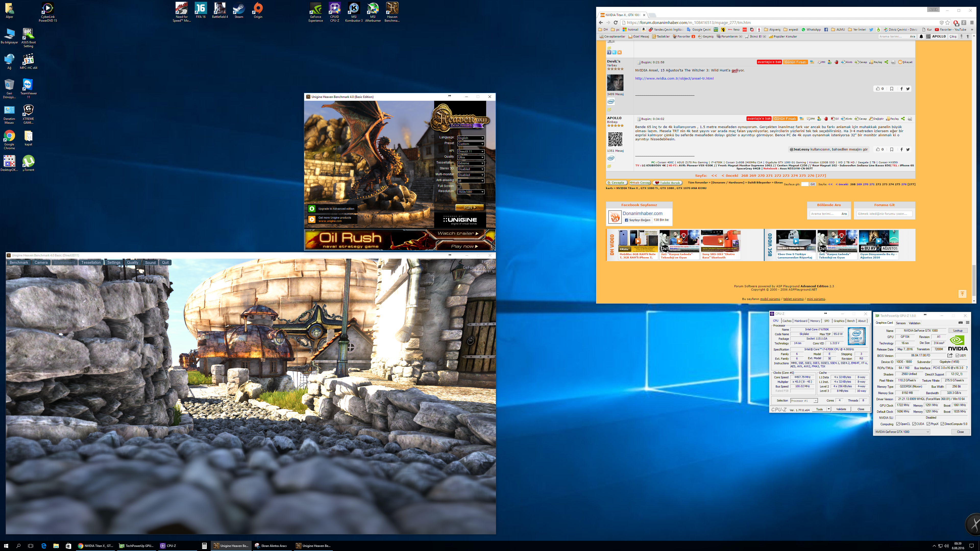This screenshot has width=980, height=551.
Task: Open the Tessellation dropdown set to Extreme
Action: coord(471,163)
